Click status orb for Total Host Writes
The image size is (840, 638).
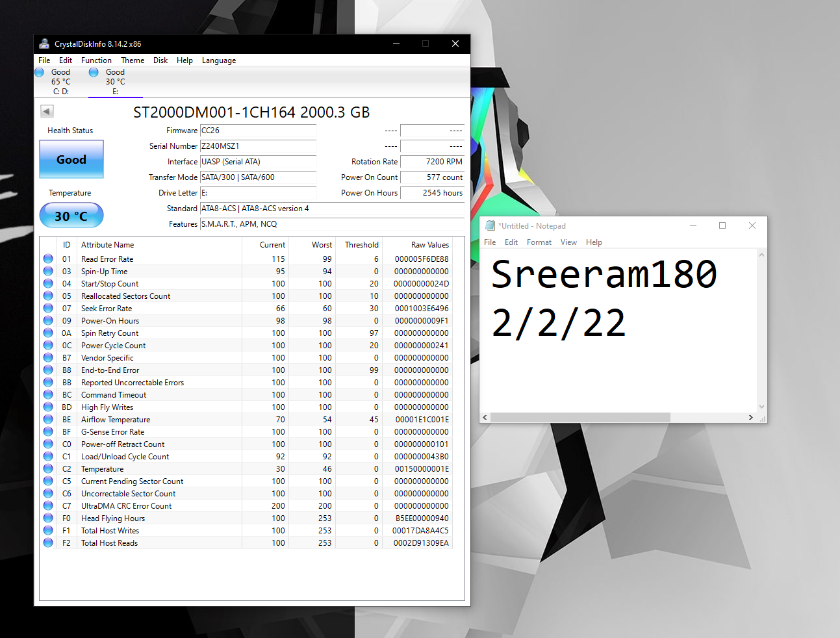coord(48,530)
